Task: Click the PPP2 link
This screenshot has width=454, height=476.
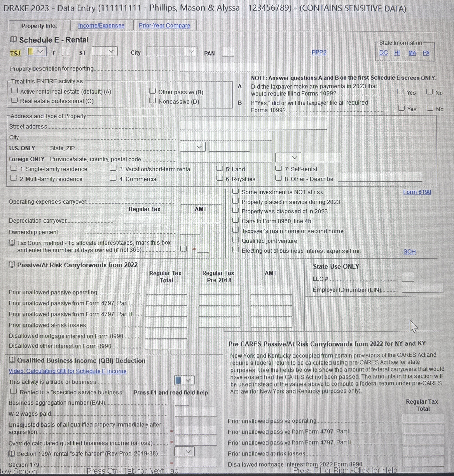Action: coord(319,52)
